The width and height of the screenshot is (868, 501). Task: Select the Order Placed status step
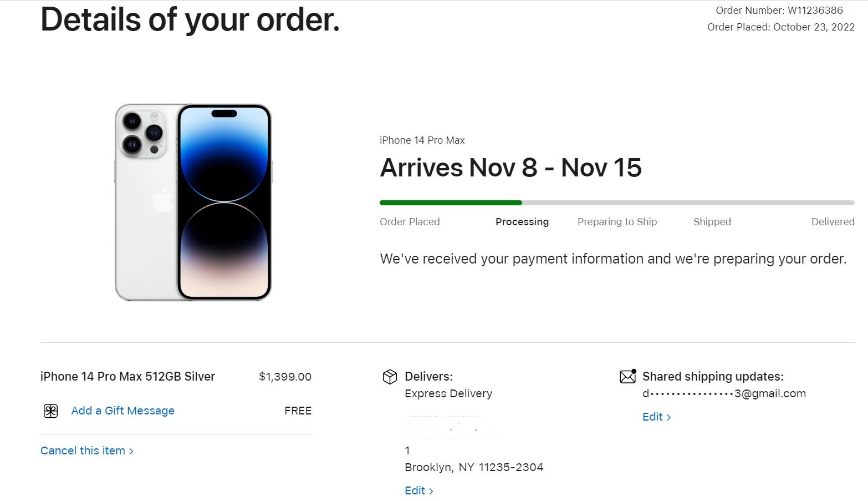click(410, 221)
